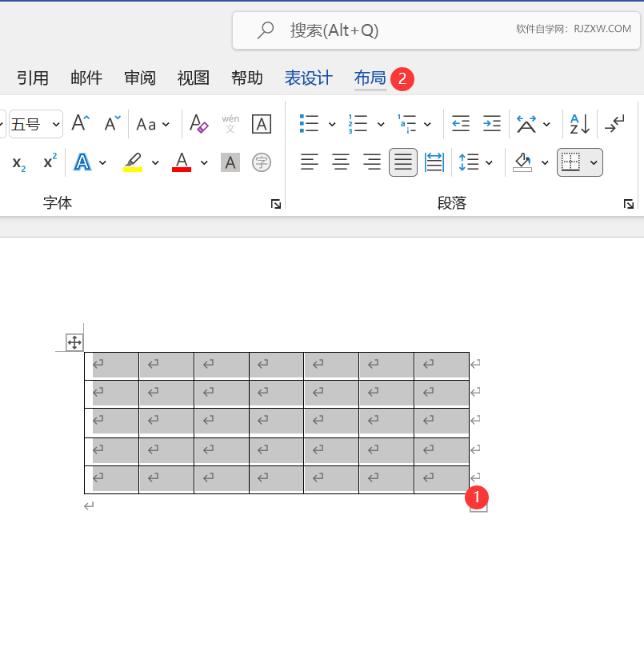
Task: Apply multilevel list formatting
Action: pos(406,124)
